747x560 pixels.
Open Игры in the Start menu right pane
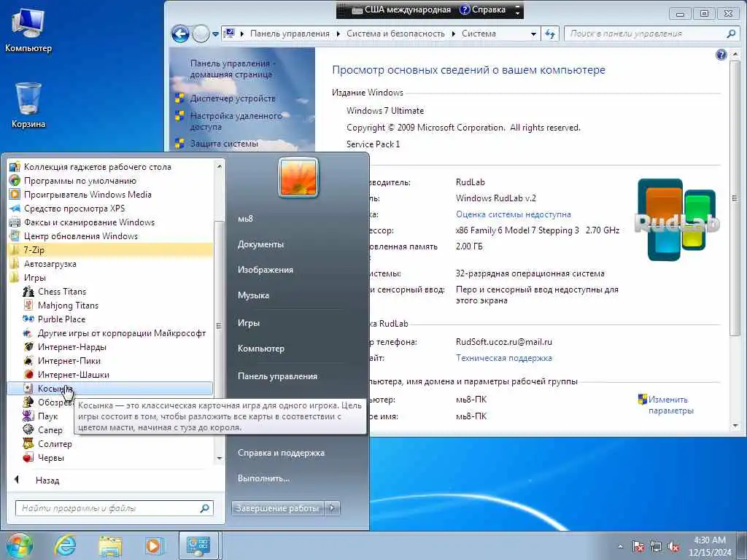coord(249,323)
